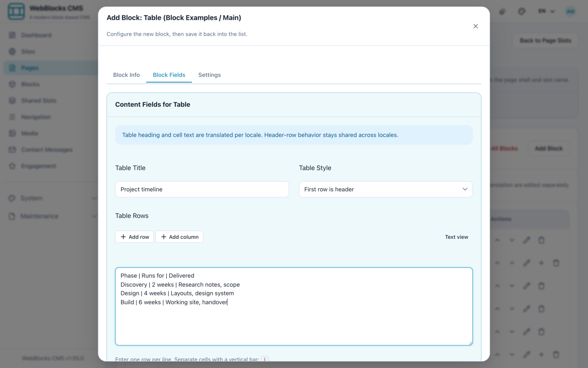The width and height of the screenshot is (588, 368).
Task: Close the Add Block dialog
Action: (475, 26)
